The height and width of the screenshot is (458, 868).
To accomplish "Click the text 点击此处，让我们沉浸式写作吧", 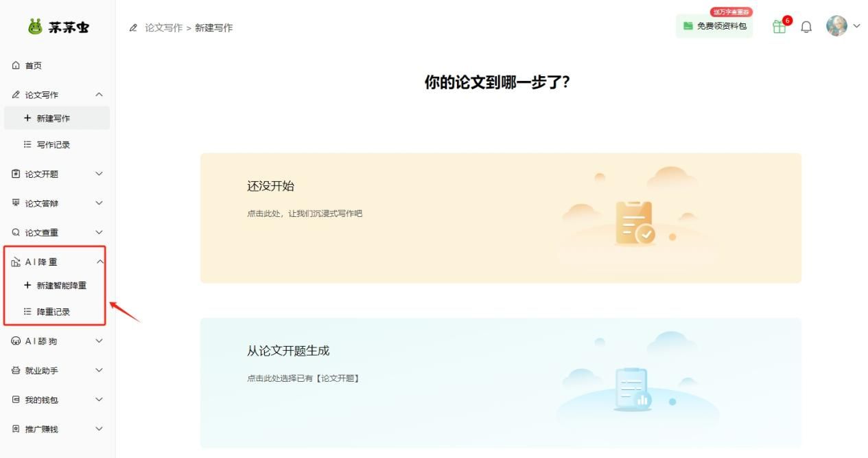I will [x=305, y=214].
